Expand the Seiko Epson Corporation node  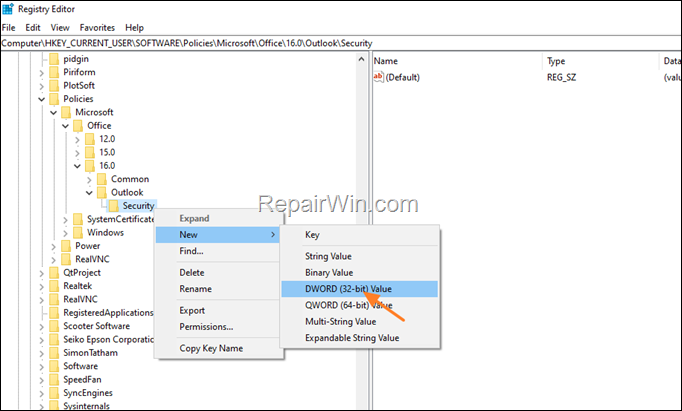[42, 340]
